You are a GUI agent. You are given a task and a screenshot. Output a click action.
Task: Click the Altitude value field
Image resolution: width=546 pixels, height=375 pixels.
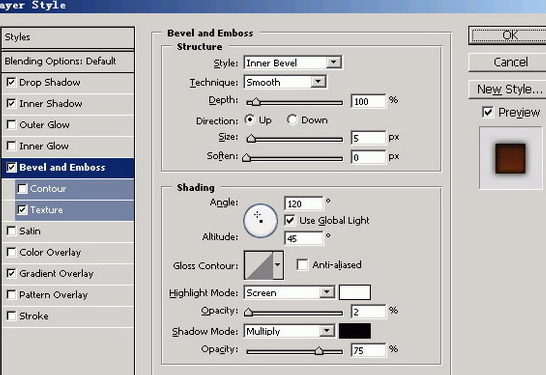(x=304, y=239)
